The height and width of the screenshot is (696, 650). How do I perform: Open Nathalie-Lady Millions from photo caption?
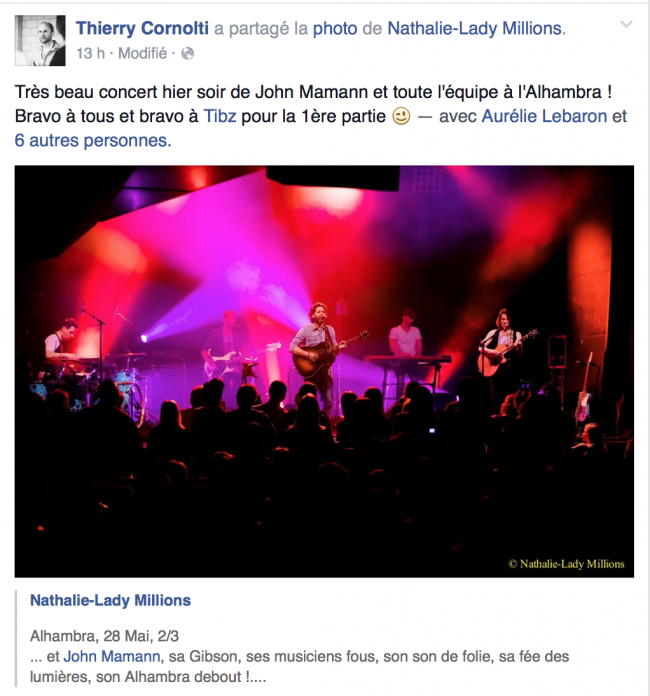point(111,600)
